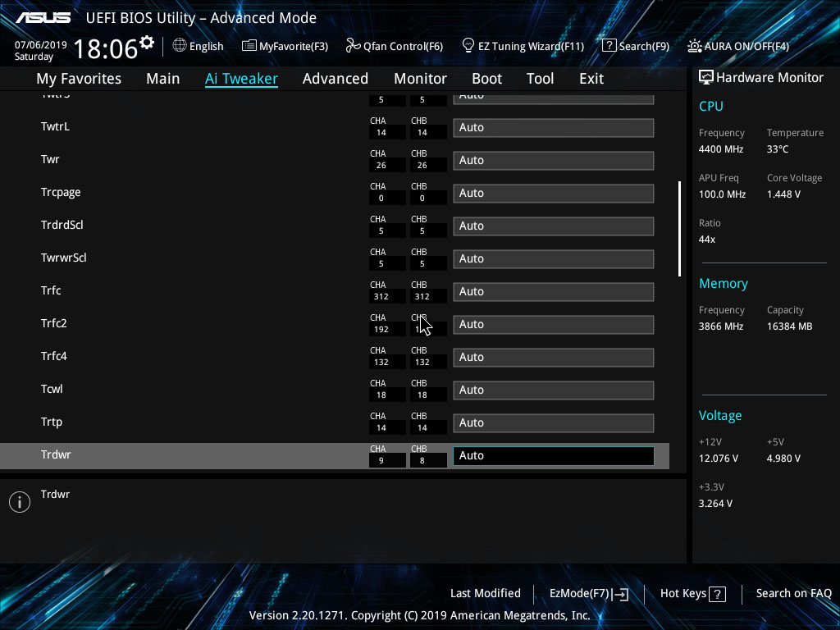Go to the Exit tab
840x630 pixels.
coord(591,79)
